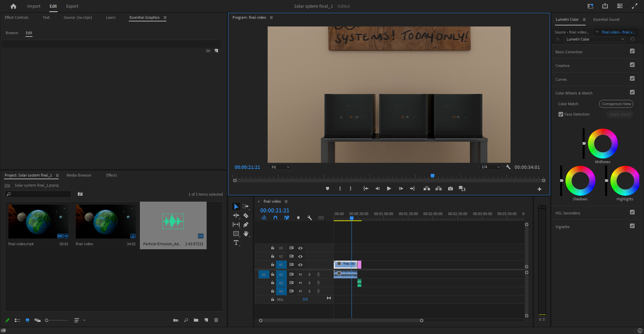This screenshot has width=644, height=334.
Task: Toggle the timeline Snap magnet icon
Action: pos(275,218)
